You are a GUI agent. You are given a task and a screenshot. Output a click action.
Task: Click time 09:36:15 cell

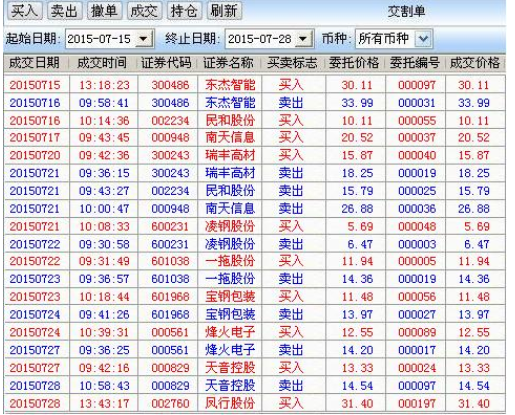[x=104, y=173]
